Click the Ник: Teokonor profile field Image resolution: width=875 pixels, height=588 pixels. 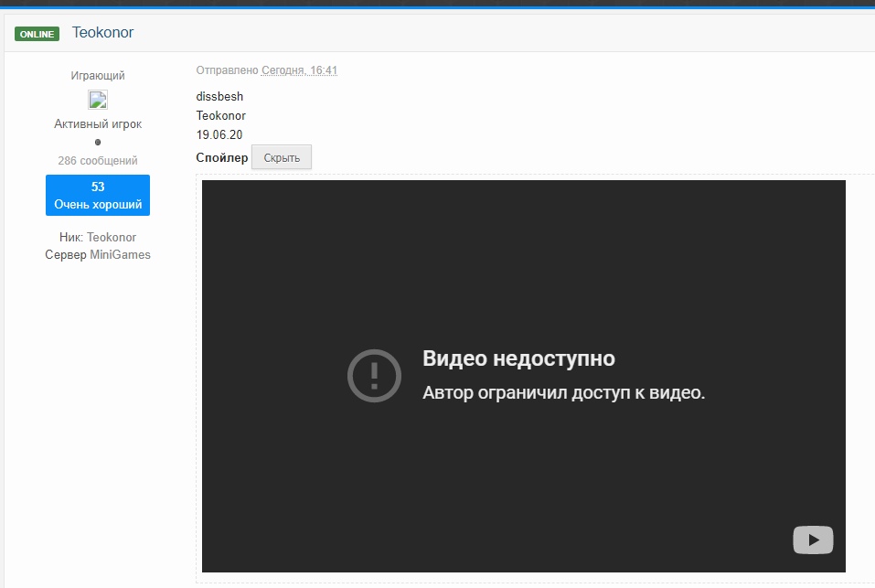point(98,237)
